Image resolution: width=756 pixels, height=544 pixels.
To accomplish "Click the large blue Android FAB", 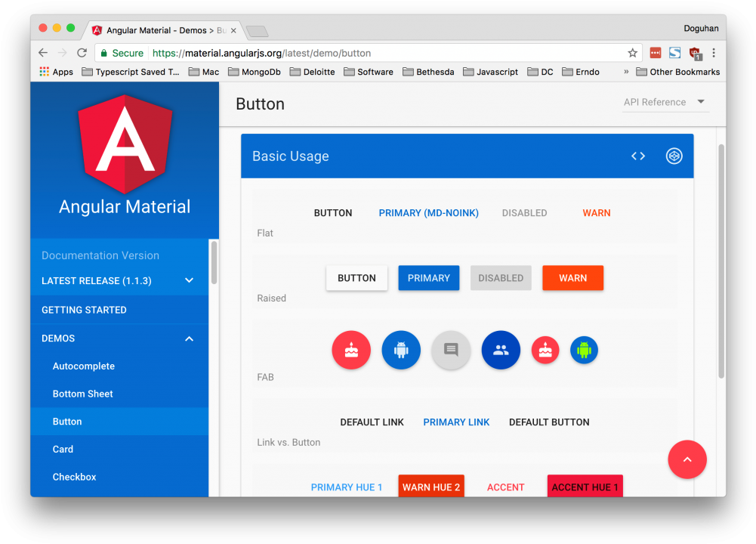I will tap(401, 350).
